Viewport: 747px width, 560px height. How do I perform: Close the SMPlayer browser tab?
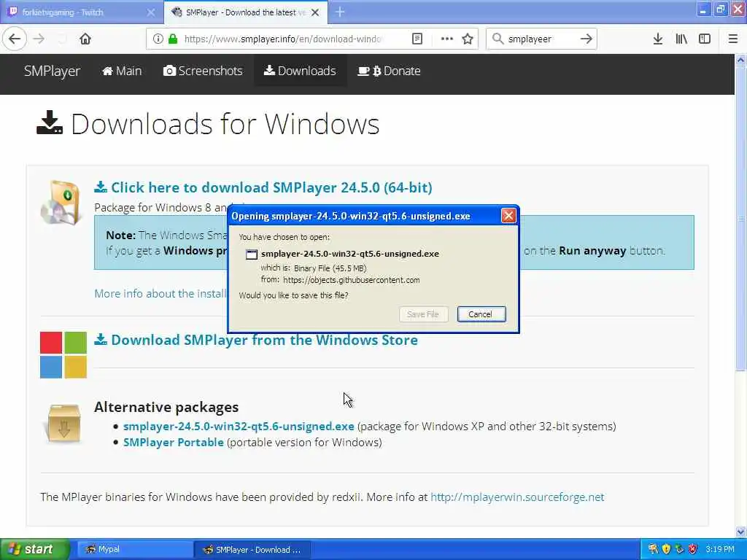click(315, 12)
